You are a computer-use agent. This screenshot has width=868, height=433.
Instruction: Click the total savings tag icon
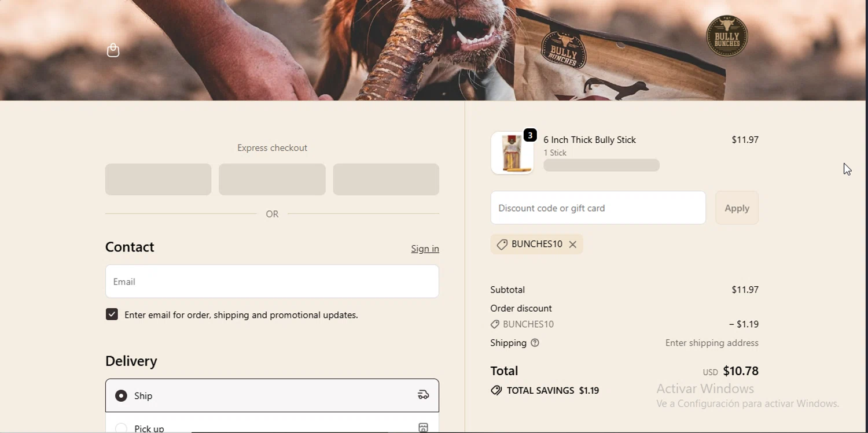pos(496,391)
